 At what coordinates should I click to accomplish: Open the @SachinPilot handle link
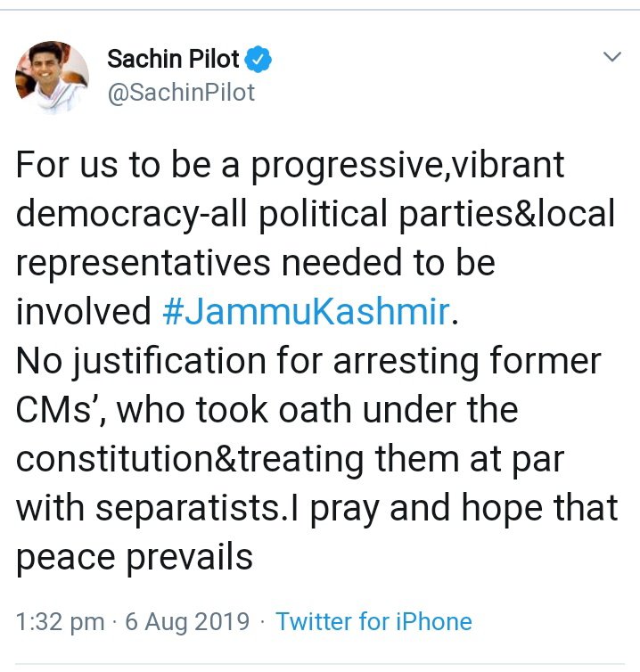click(x=181, y=92)
